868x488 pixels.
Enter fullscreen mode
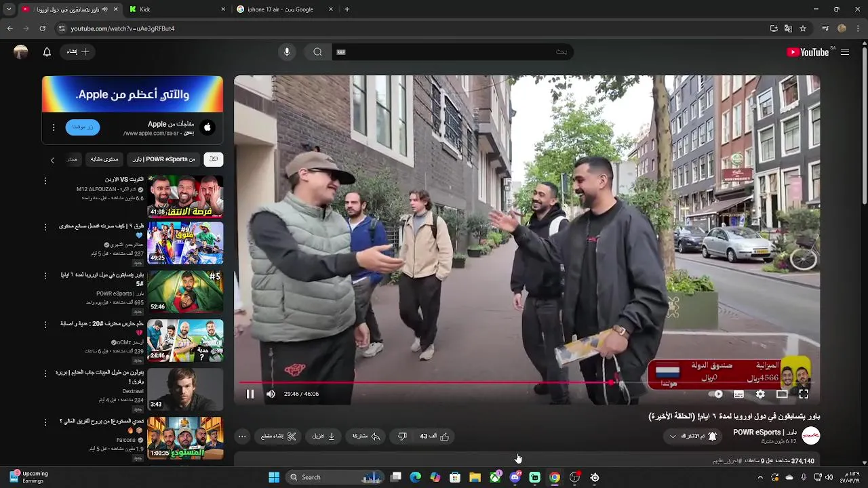point(804,394)
